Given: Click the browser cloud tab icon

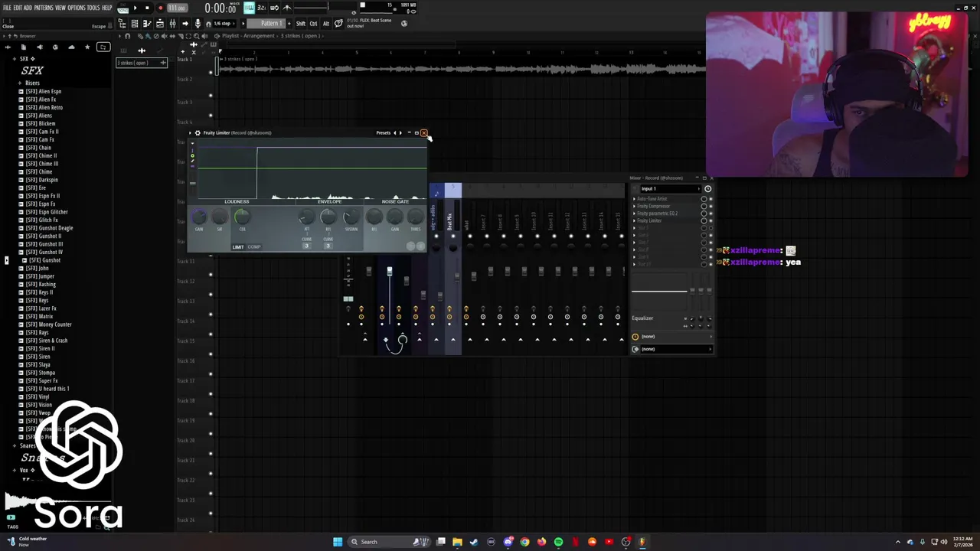Looking at the screenshot, I should coord(71,47).
